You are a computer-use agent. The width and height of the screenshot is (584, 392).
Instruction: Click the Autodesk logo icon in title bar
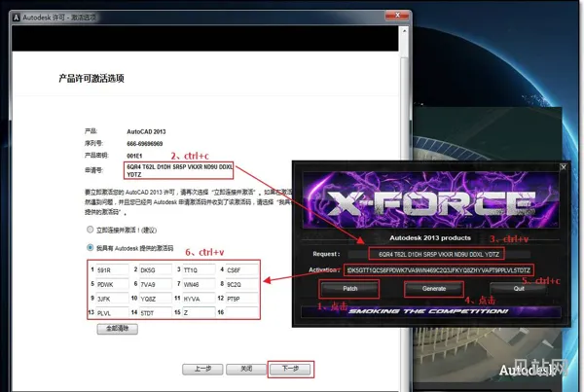[17, 18]
